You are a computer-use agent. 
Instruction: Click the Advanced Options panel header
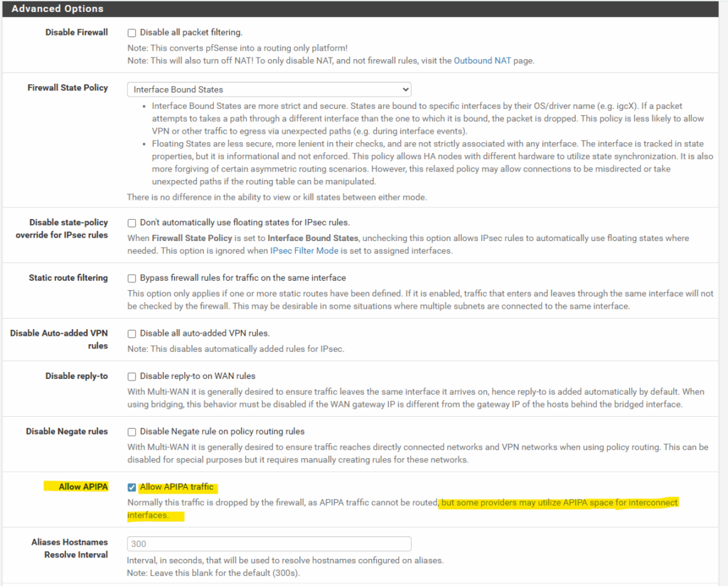[58, 9]
